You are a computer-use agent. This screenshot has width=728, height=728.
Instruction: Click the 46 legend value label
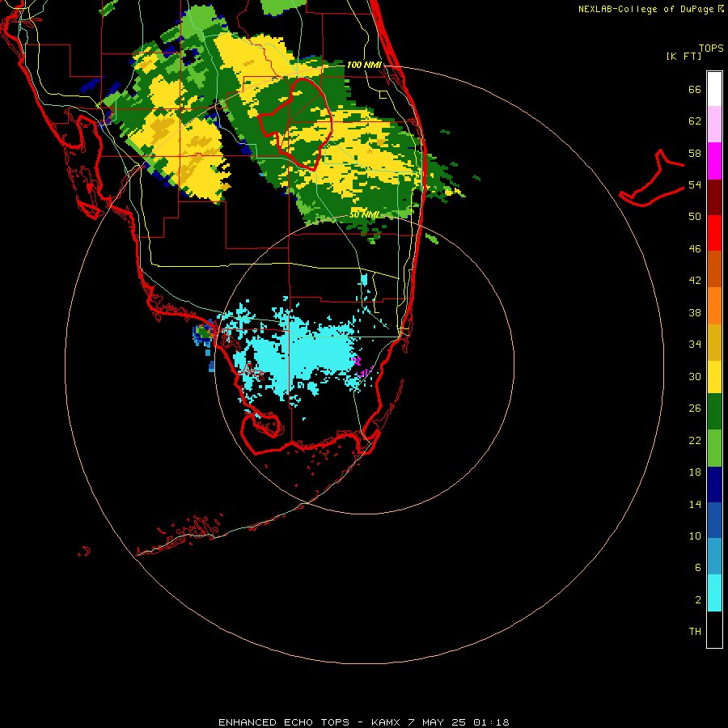click(x=695, y=248)
